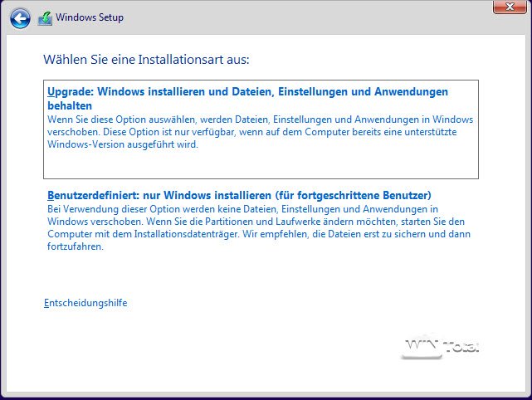This screenshot has width=532, height=400.
Task: Open the Entscheidungshilfe link
Action: [x=85, y=303]
